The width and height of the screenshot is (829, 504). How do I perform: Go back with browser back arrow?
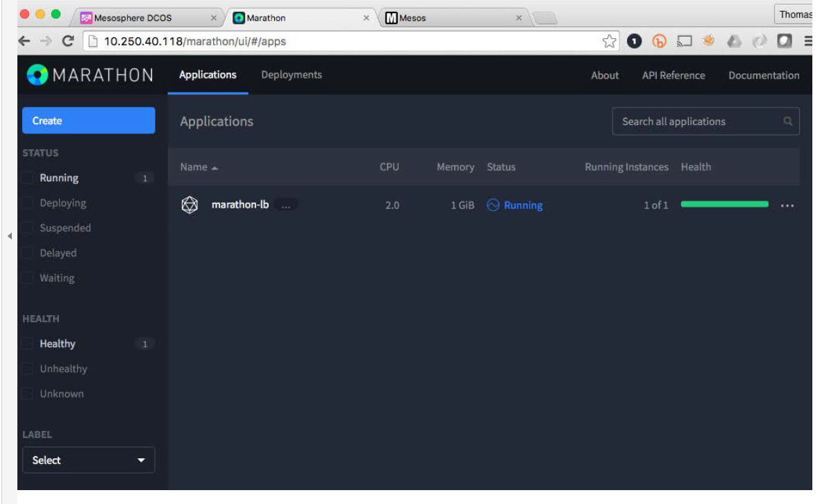coord(24,41)
